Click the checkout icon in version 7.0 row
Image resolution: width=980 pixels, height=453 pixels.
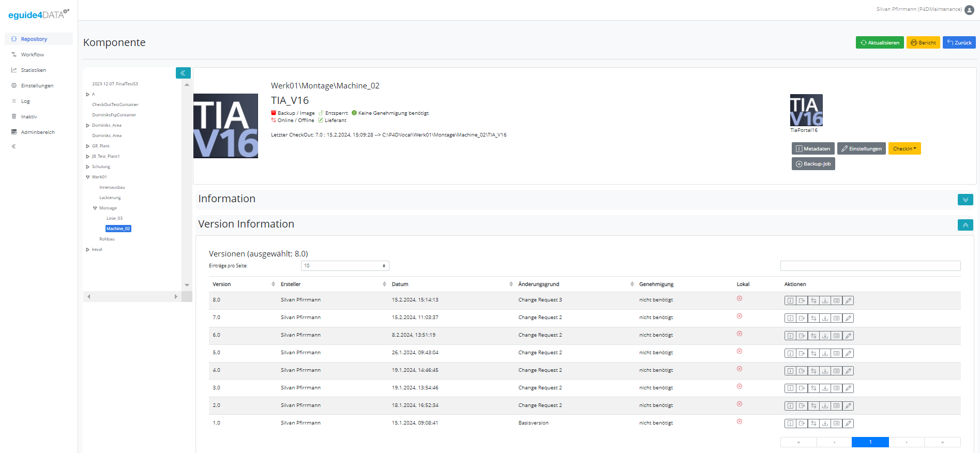(802, 318)
